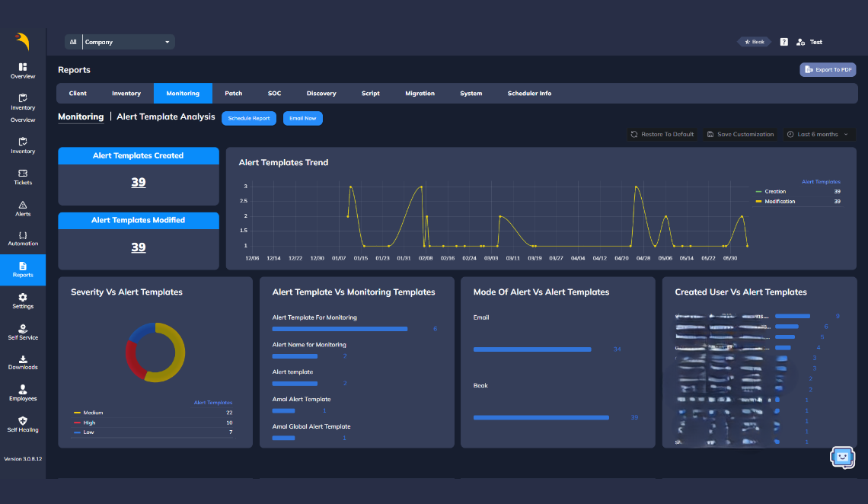
Task: Toggle the Modification series in chart legend
Action: click(779, 202)
